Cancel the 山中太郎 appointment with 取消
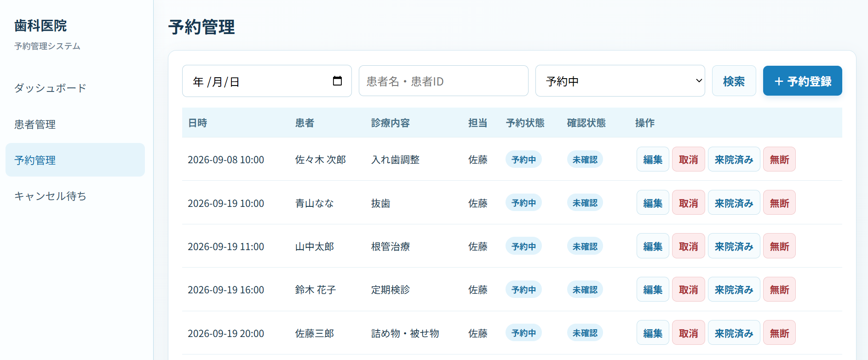Image resolution: width=868 pixels, height=360 pixels. coord(688,246)
